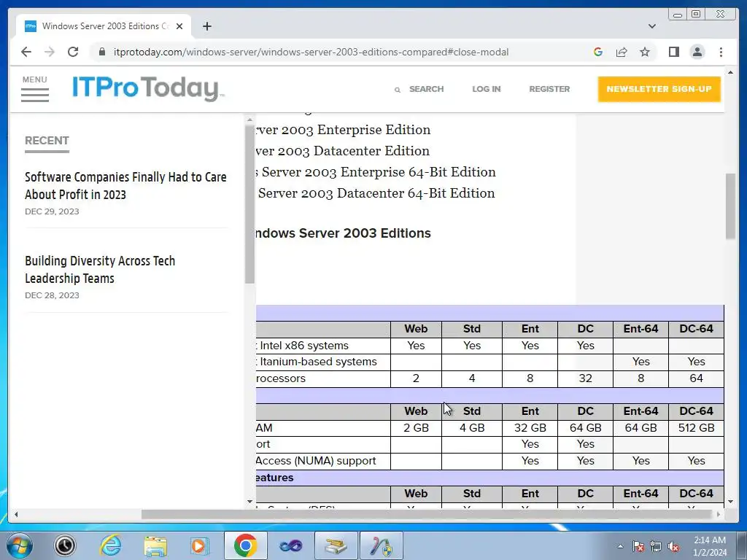Go back to previous page
The height and width of the screenshot is (560, 747).
26,52
